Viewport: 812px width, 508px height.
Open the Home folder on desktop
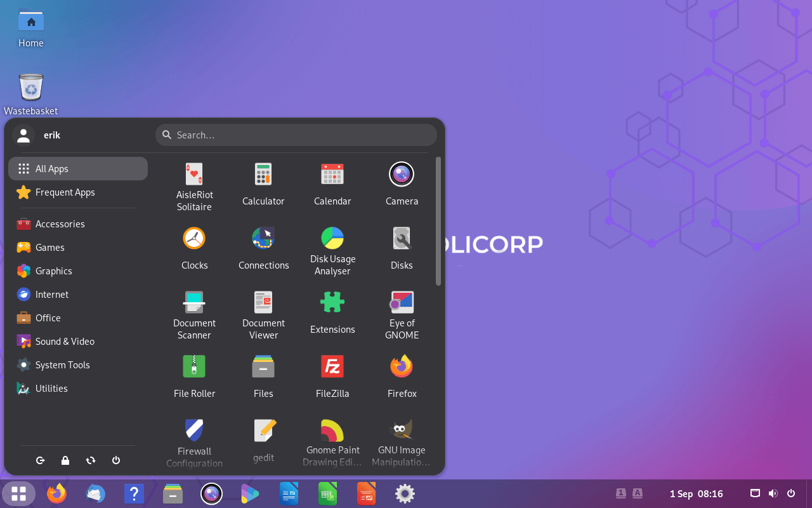(30, 29)
